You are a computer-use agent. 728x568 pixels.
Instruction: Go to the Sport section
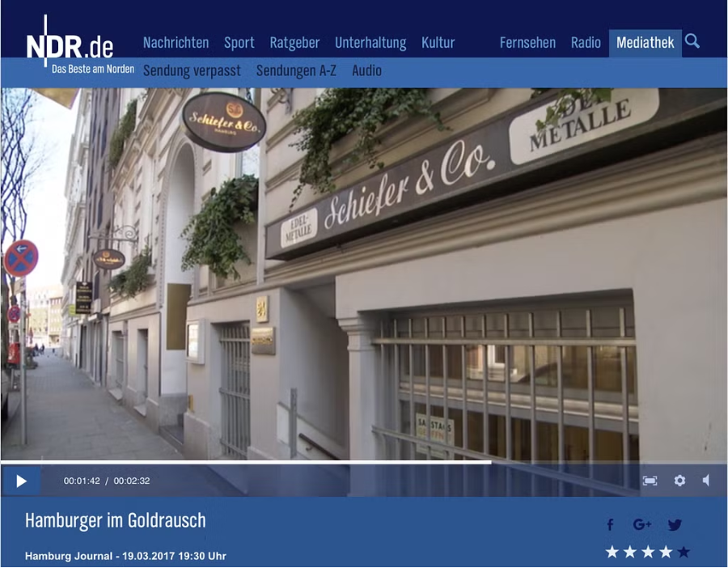(x=239, y=43)
